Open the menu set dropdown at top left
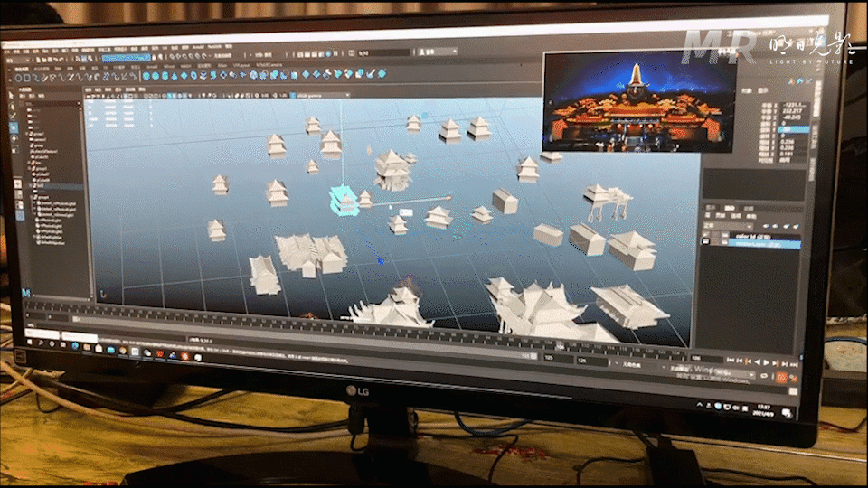 (16, 61)
